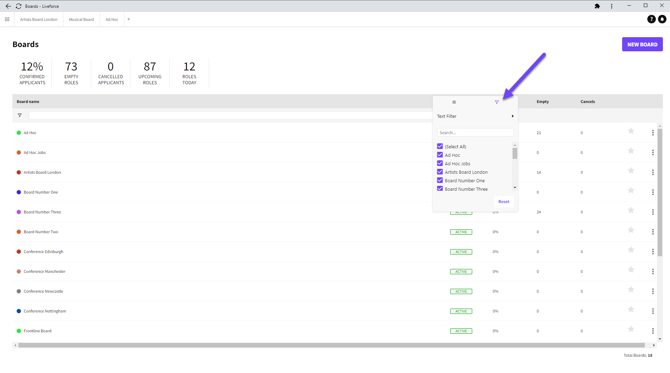Uncheck the (Select All) checkbox
The width and height of the screenshot is (670, 373).
[x=440, y=147]
